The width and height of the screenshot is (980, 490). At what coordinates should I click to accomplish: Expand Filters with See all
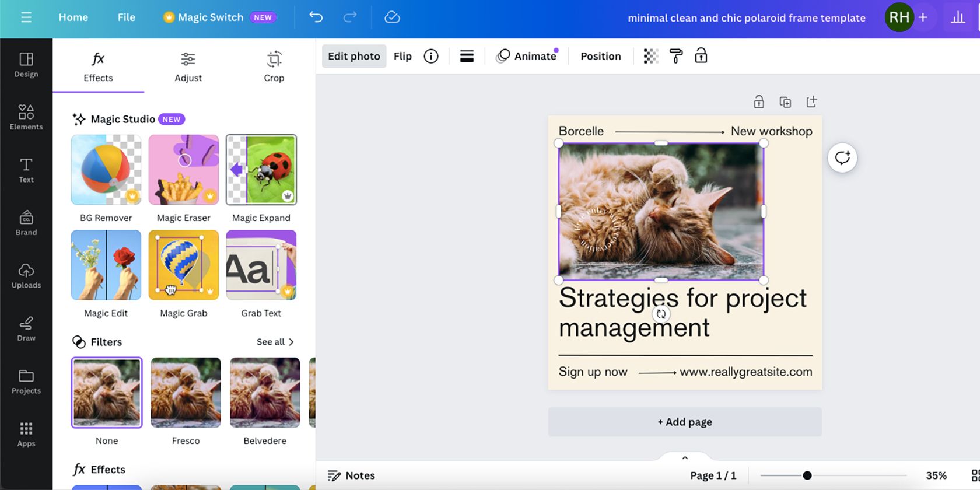pyautogui.click(x=275, y=342)
